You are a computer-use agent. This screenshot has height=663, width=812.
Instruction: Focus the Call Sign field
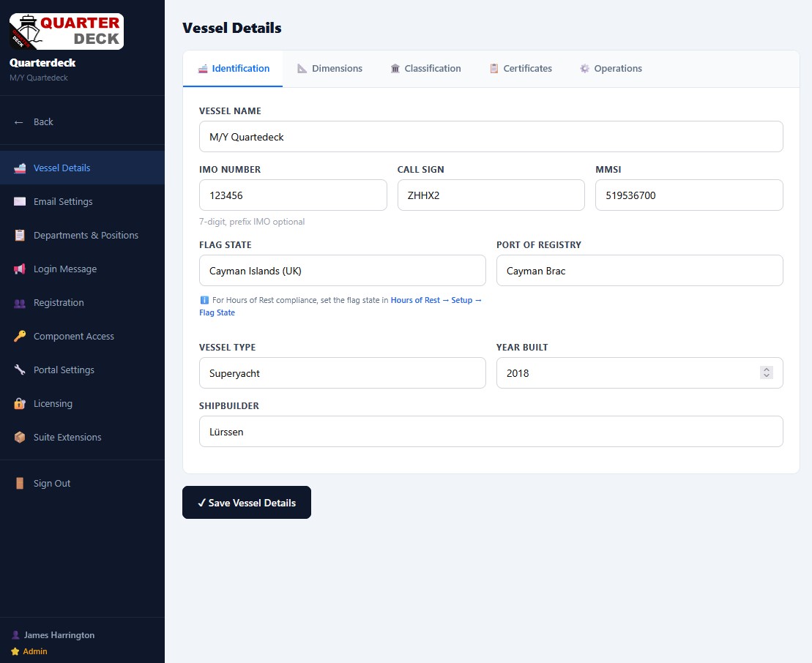click(x=491, y=195)
